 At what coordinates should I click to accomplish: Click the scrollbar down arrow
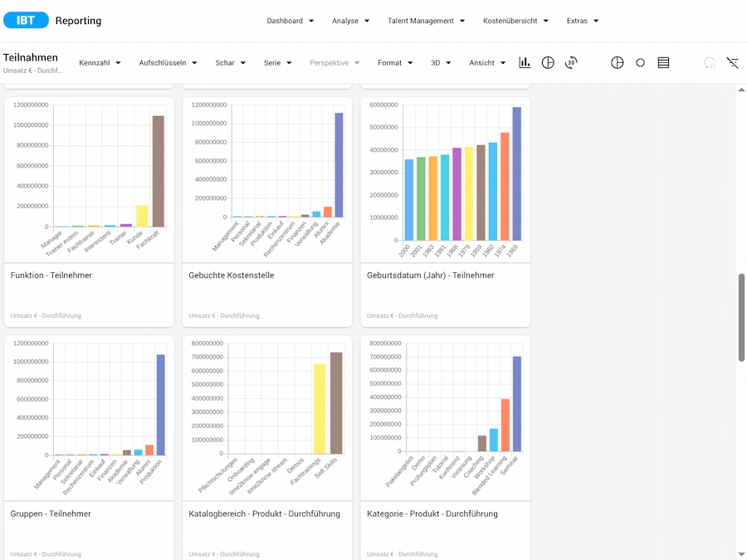coord(742,556)
